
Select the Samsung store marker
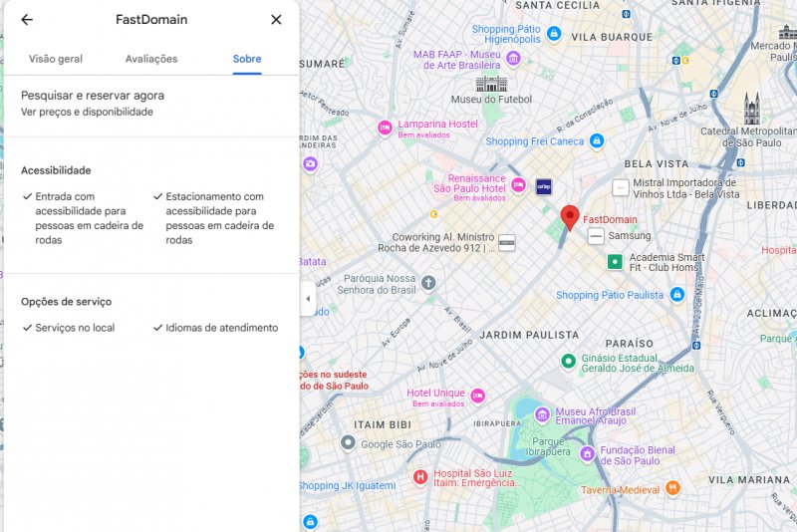click(596, 236)
